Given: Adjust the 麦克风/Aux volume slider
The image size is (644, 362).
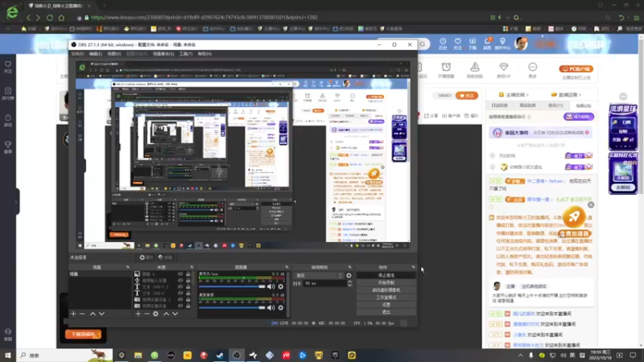Looking at the screenshot, I should coord(232,287).
